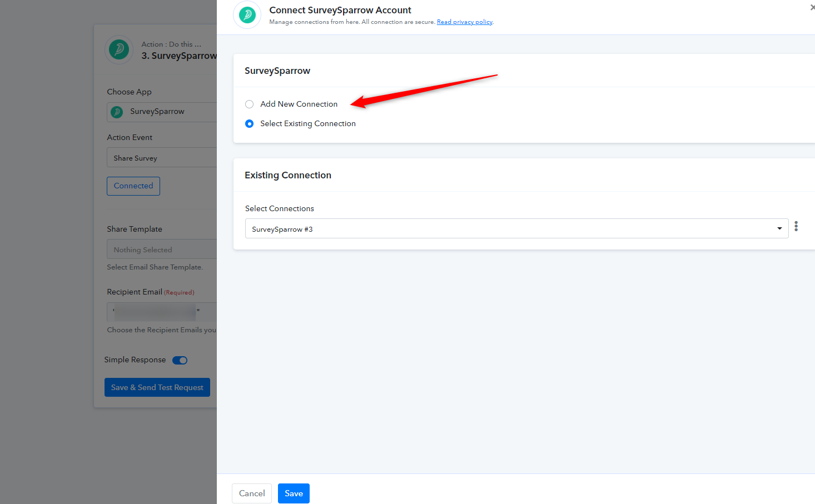
Task: Click the Action Event label
Action: point(130,137)
